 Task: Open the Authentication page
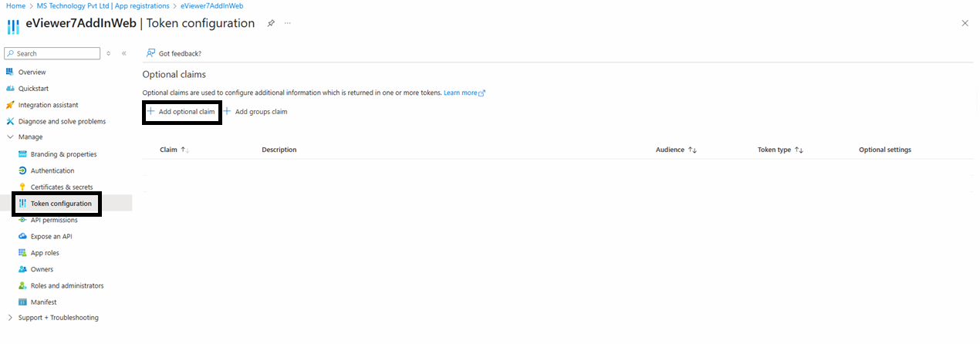[52, 170]
